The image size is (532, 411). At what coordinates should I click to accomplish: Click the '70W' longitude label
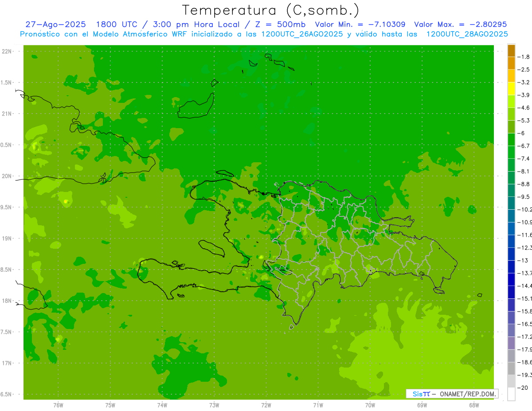pyautogui.click(x=370, y=405)
